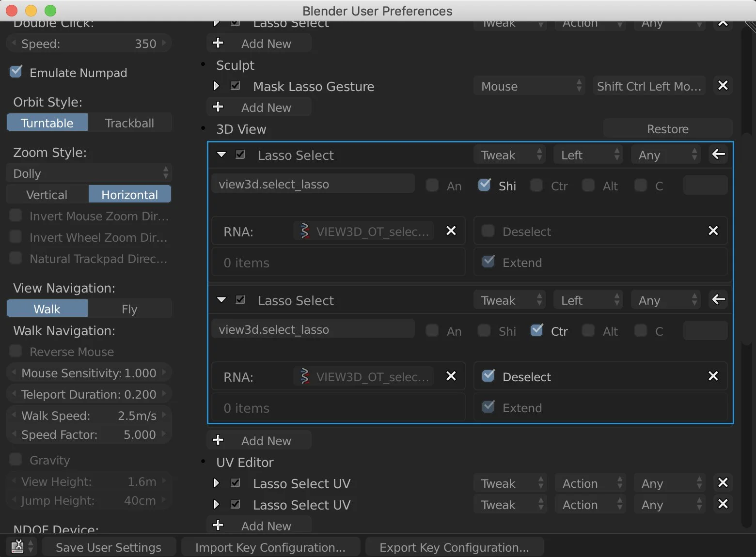Uncheck Shift modifier in first Lasso Select
The height and width of the screenshot is (557, 756).
tap(484, 186)
